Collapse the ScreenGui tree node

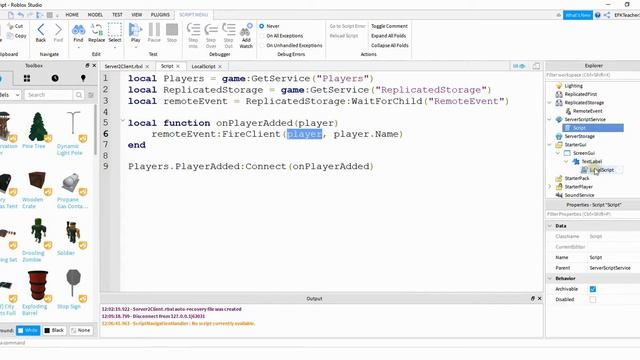pyautogui.click(x=558, y=153)
